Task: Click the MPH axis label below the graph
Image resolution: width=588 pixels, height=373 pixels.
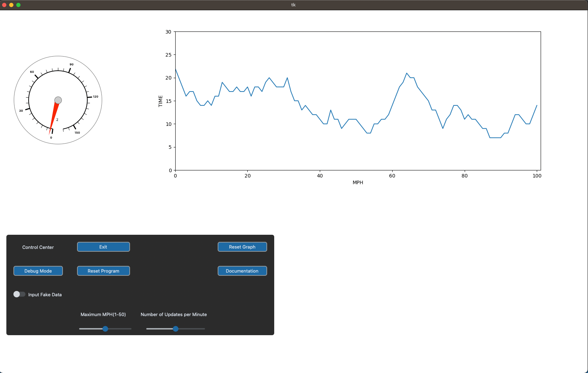Action: 358,182
